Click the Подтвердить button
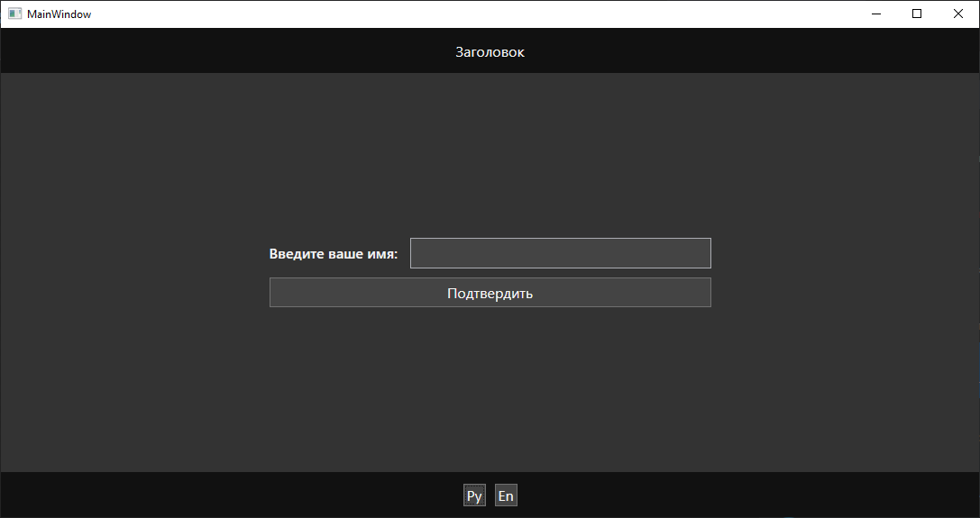 pos(490,293)
